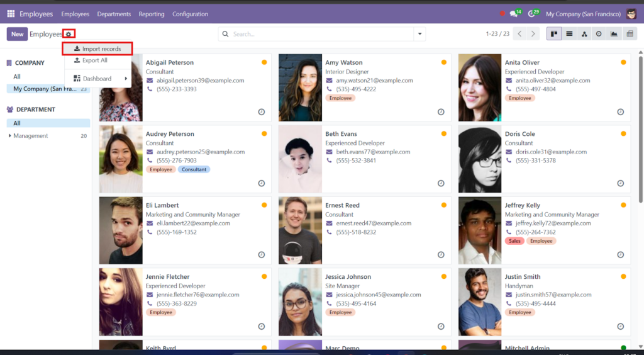Click green status dot on Mitchell Admin's card
This screenshot has width=644, height=355.
[x=623, y=347]
